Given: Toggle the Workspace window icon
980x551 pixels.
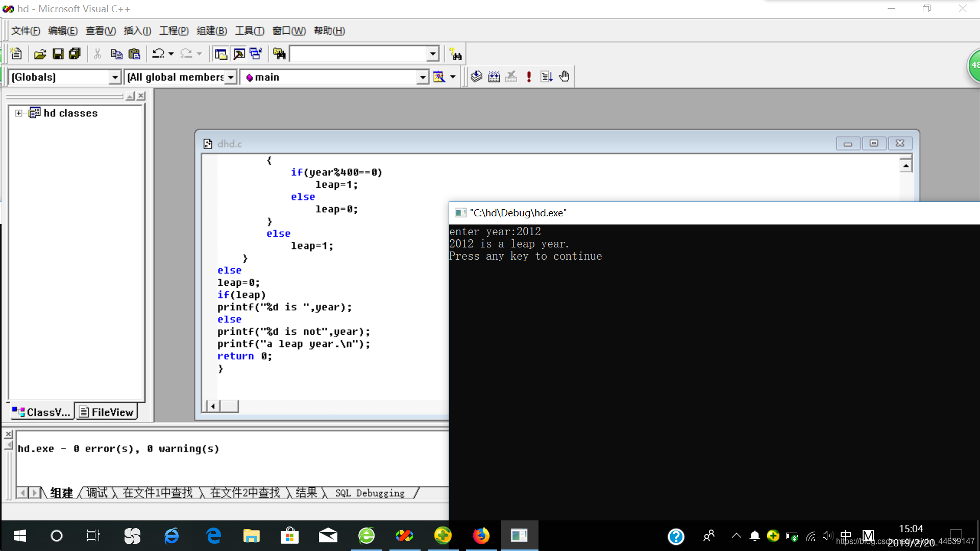Looking at the screenshot, I should point(220,54).
